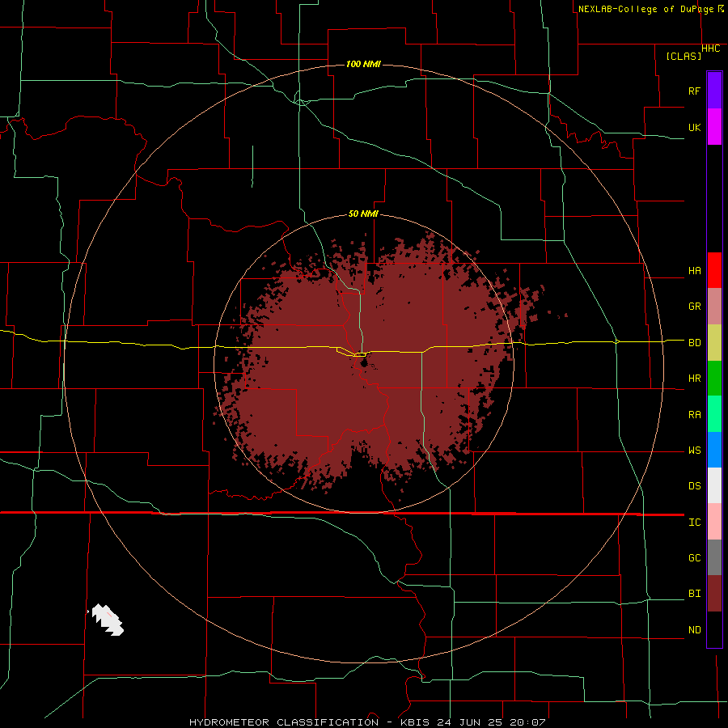Click the DS legend label

click(x=694, y=486)
